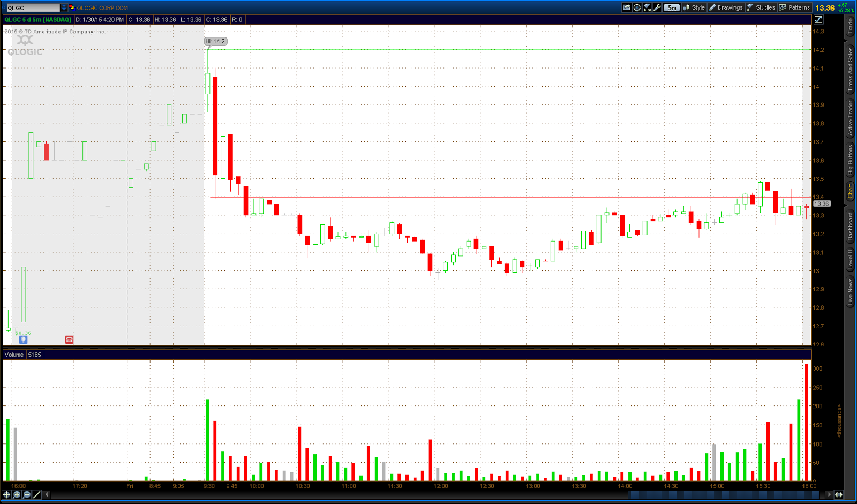Click the symbol linking color icon

[x=72, y=7]
